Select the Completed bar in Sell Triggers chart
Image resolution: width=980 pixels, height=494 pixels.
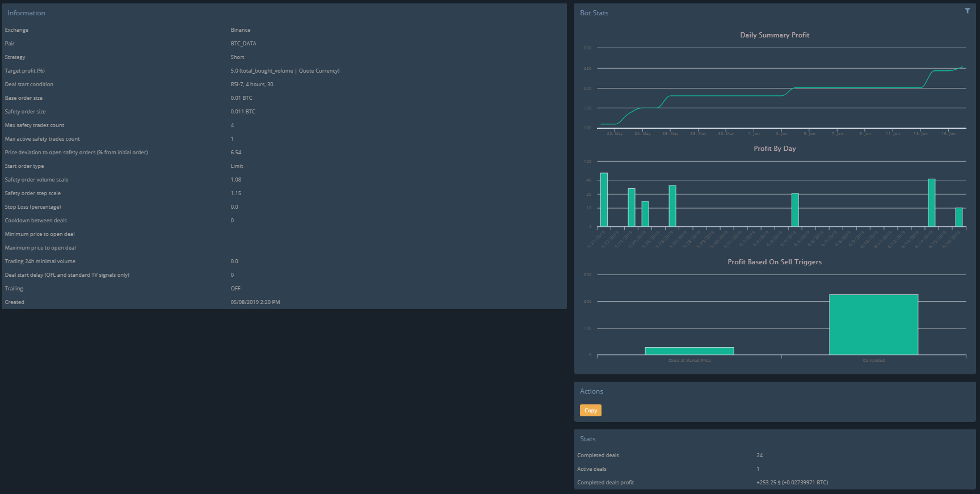coord(873,324)
